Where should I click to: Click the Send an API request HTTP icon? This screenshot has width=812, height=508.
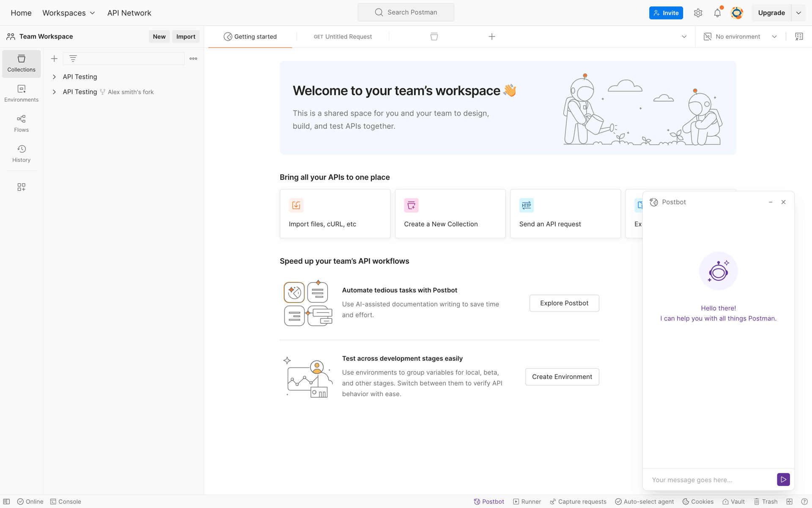(526, 205)
